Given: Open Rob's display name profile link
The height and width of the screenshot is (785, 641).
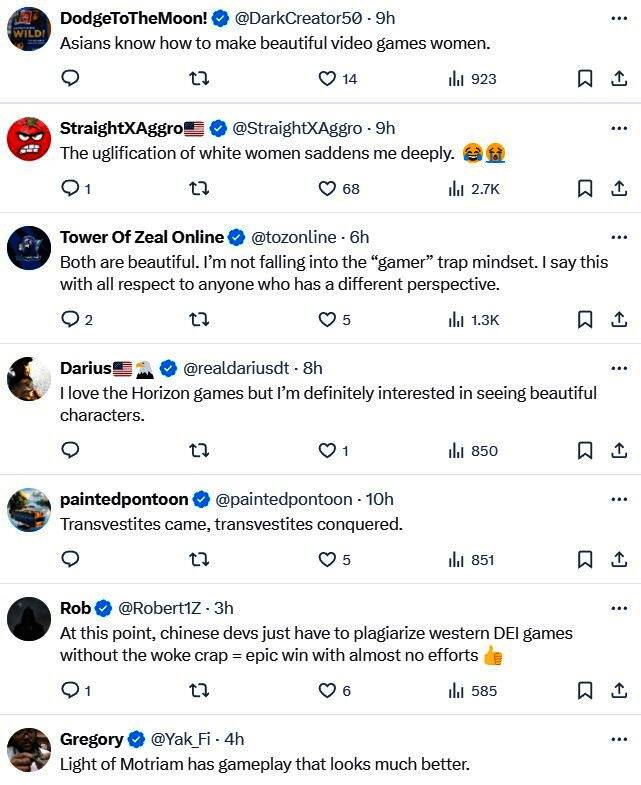Looking at the screenshot, I should (x=75, y=608).
